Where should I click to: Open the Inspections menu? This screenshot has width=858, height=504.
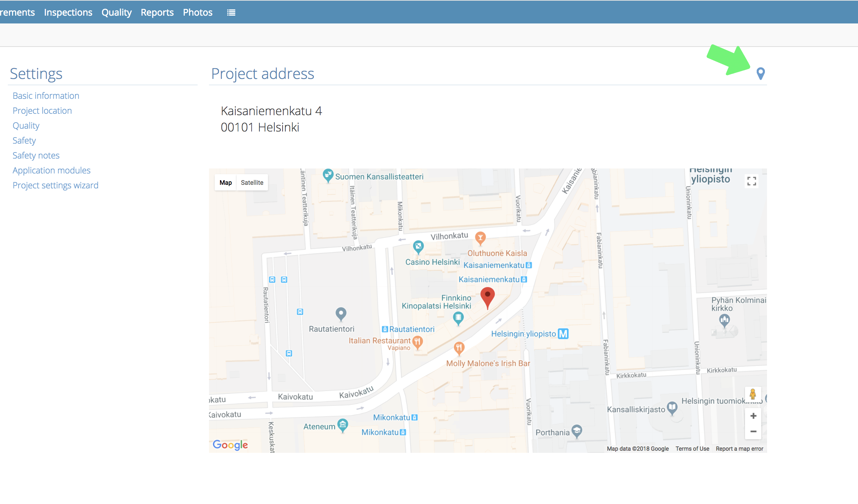[x=68, y=12]
